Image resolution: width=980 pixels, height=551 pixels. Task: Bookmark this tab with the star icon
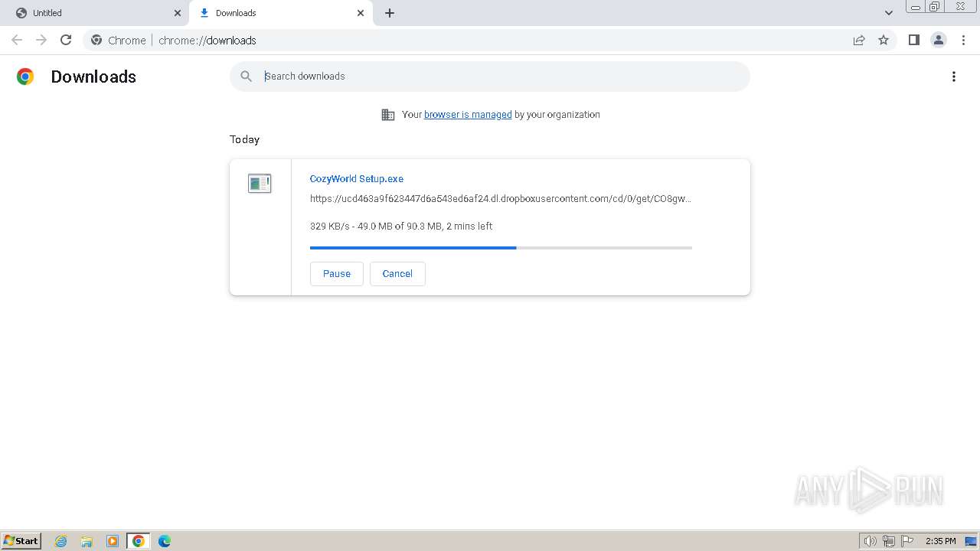tap(884, 40)
